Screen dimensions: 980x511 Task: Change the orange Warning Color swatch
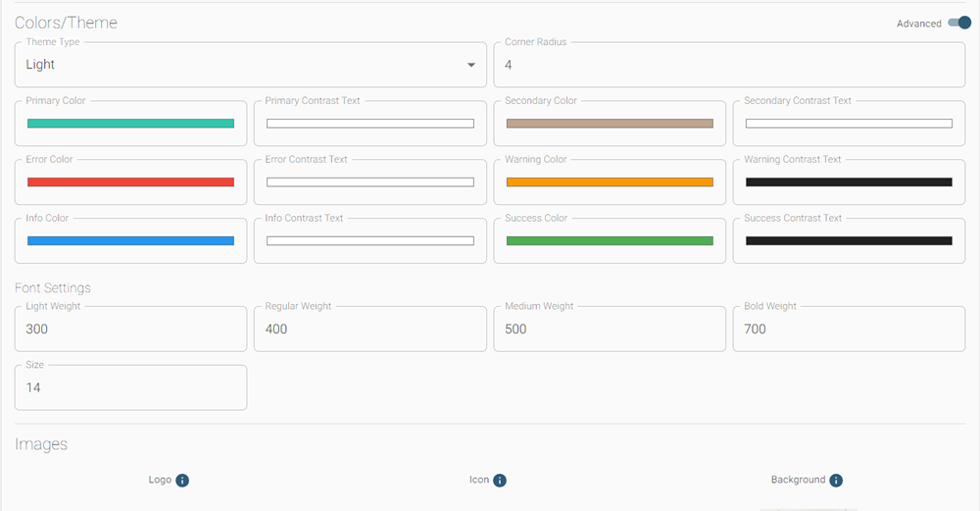[610, 182]
